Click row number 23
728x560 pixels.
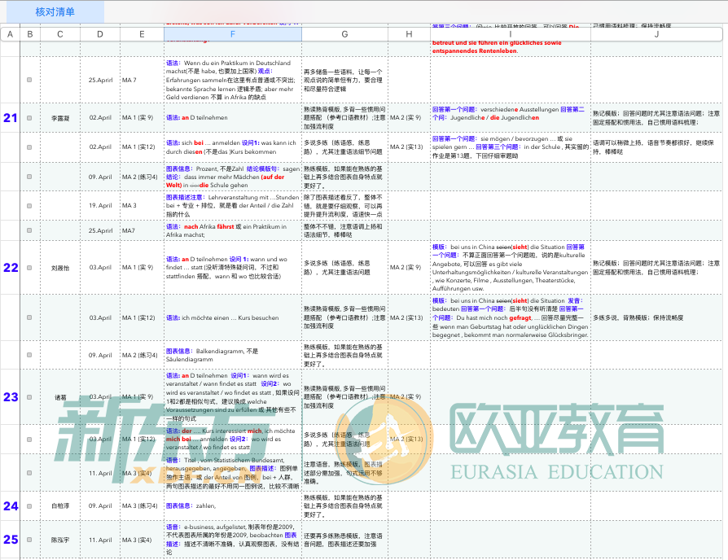[x=11, y=397]
